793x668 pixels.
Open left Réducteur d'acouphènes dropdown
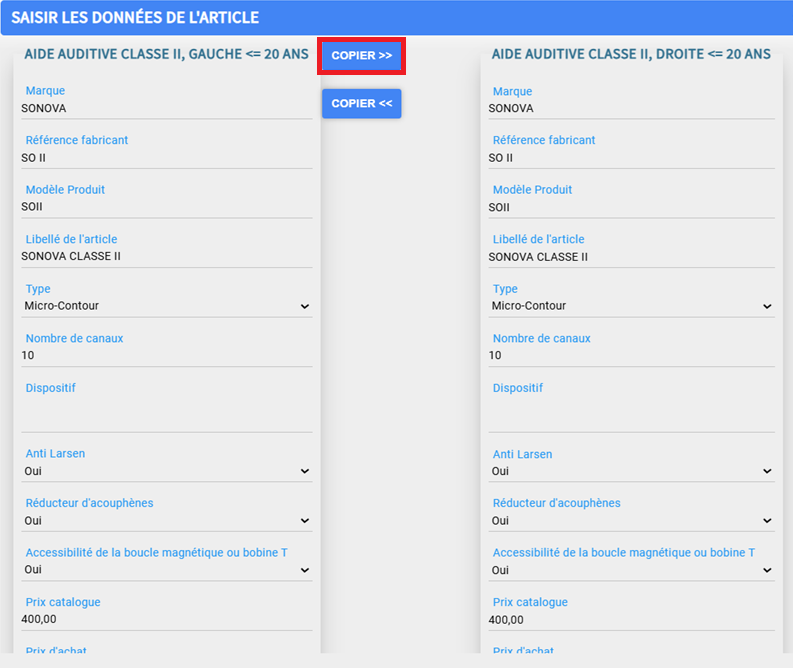point(167,521)
